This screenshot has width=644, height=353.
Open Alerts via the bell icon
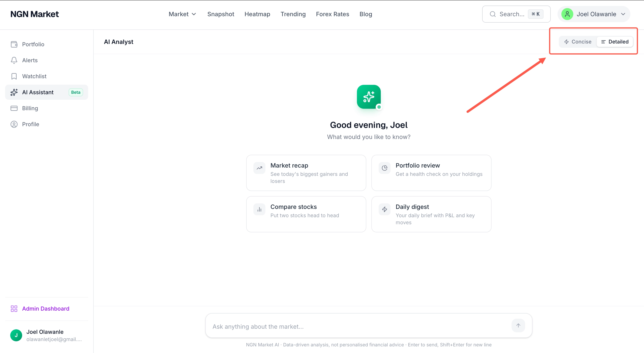point(14,60)
